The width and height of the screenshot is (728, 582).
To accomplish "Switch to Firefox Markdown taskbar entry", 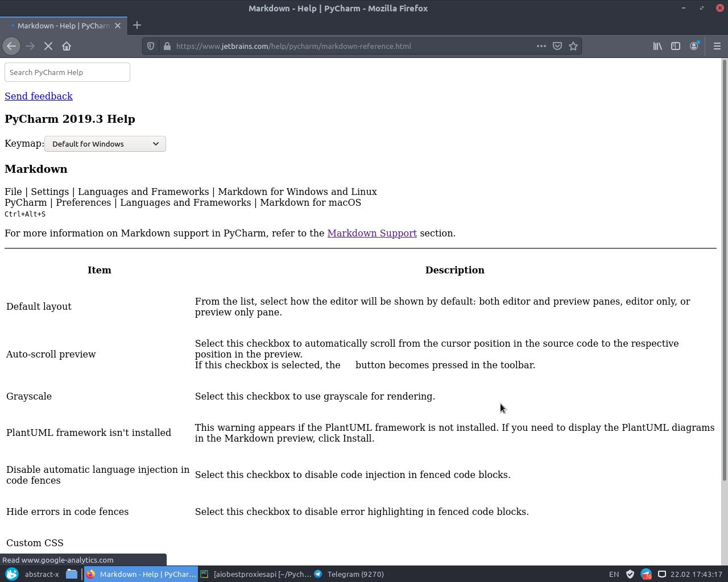I will tap(141, 574).
